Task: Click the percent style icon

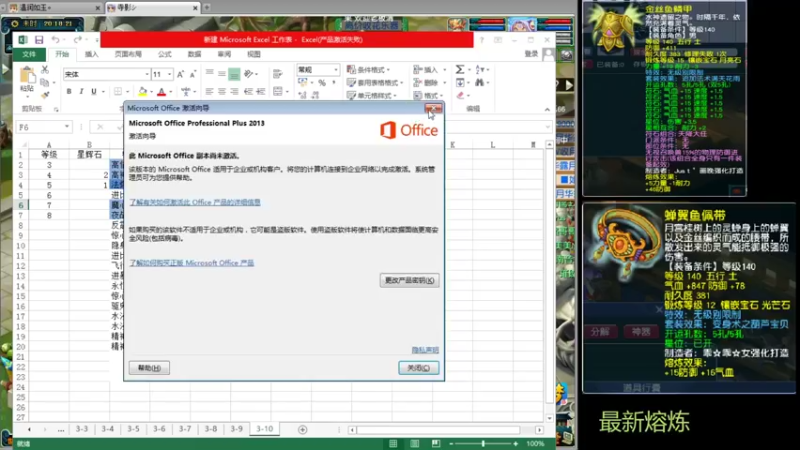Action: coord(322,83)
